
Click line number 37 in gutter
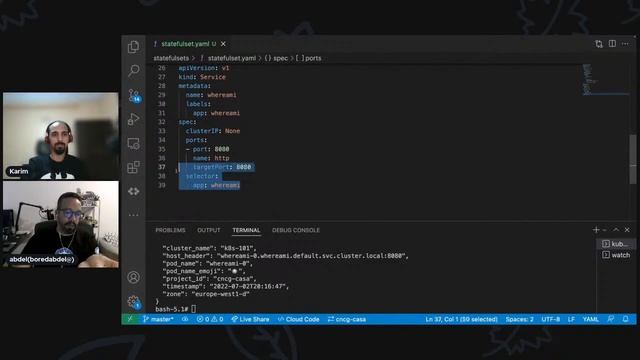click(x=162, y=167)
